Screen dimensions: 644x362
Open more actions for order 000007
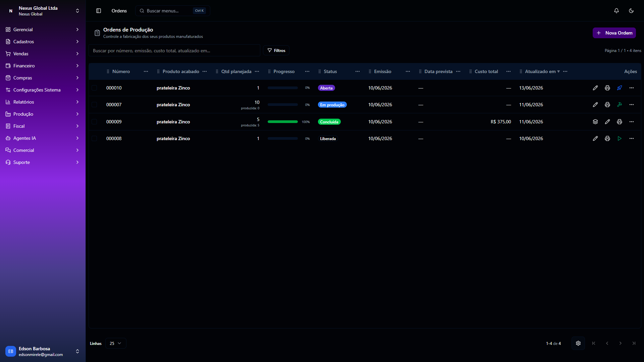(x=632, y=105)
